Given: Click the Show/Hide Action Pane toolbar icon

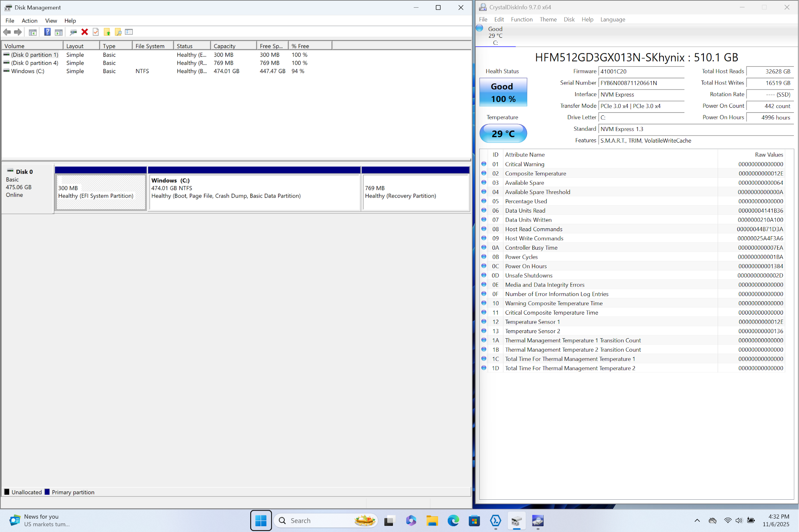Looking at the screenshot, I should tap(58, 32).
